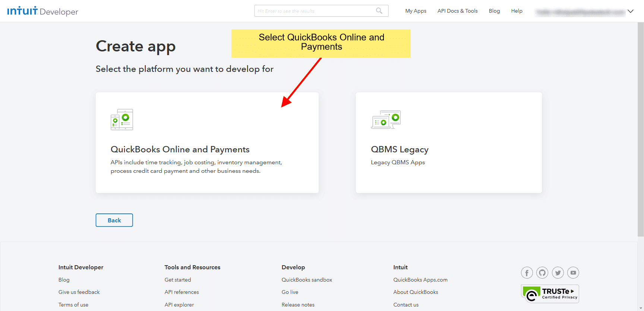Image resolution: width=644 pixels, height=311 pixels.
Task: Click the Intuit Developer logo
Action: coord(42,11)
